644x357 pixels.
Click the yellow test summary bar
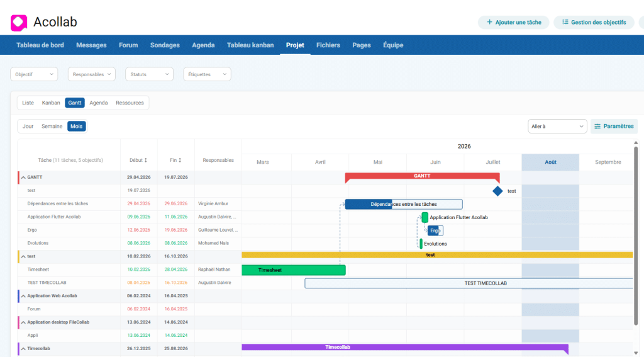point(437,255)
